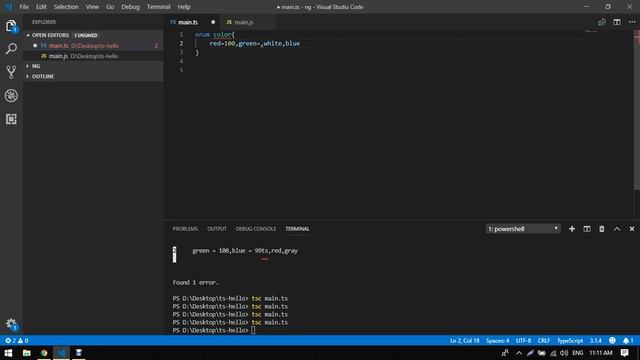Click Ln 2, Col 19 in status bar
The height and width of the screenshot is (360, 640).
point(464,340)
